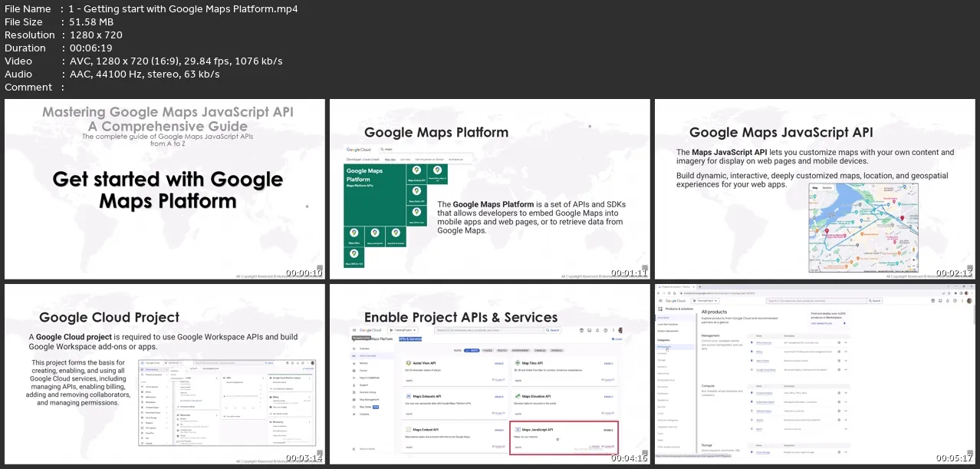Click the 00:01:11 timestamp marker
This screenshot has height=469, width=980.
[x=630, y=272]
